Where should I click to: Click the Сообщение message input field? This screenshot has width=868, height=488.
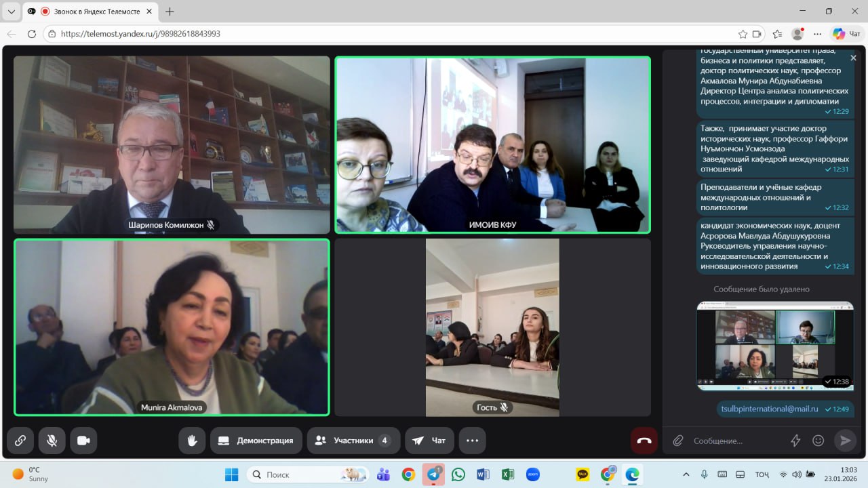click(736, 441)
